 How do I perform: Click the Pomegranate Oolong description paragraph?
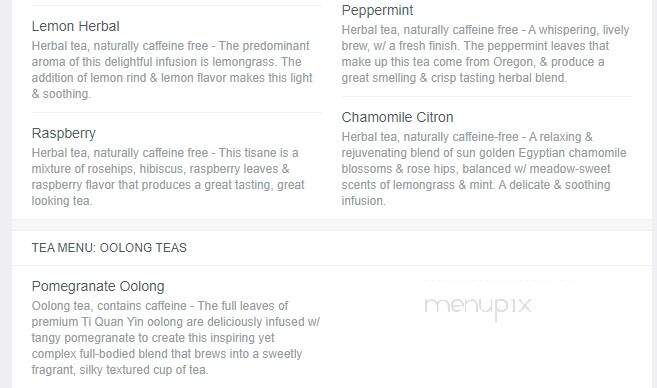(176, 338)
